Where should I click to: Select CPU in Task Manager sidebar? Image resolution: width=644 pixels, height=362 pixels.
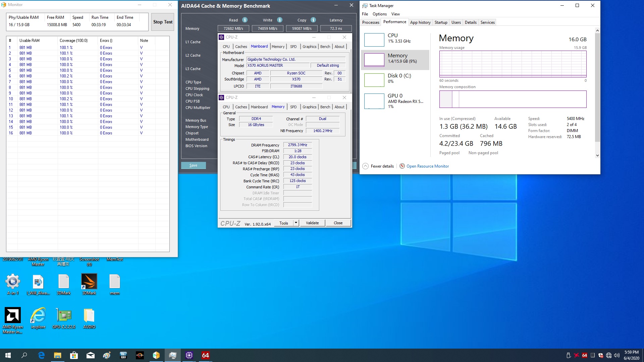[x=395, y=40]
